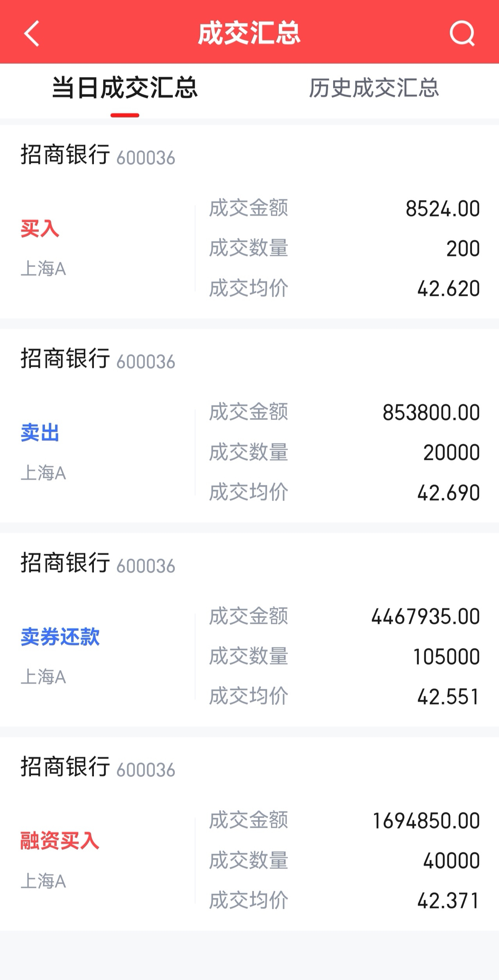Tap the 4467935.00 transaction amount

pyautogui.click(x=425, y=616)
